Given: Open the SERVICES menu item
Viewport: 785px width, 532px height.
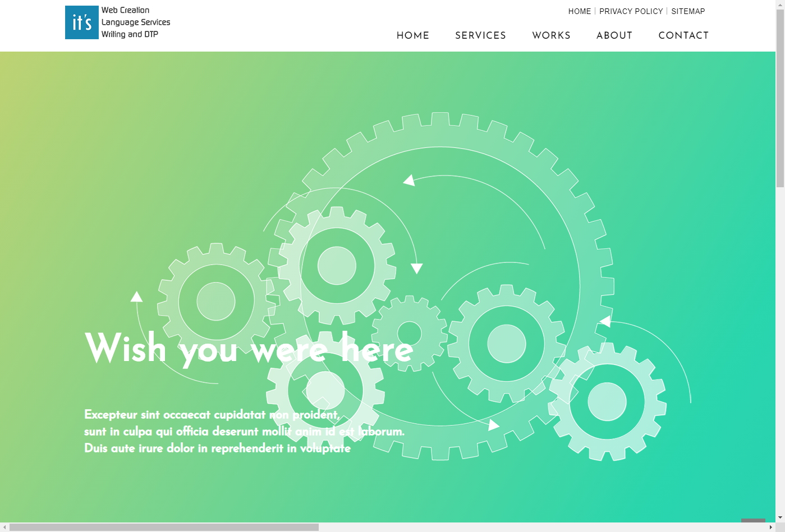Looking at the screenshot, I should tap(480, 35).
